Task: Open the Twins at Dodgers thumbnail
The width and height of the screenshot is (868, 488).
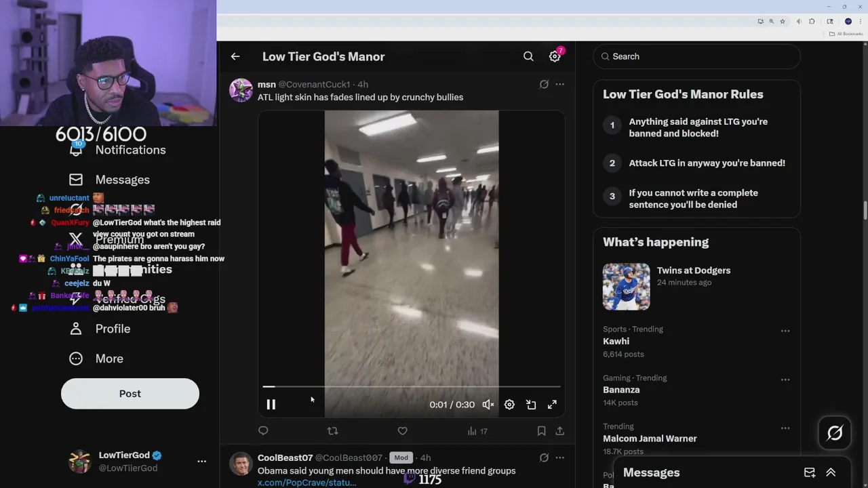Action: (626, 287)
